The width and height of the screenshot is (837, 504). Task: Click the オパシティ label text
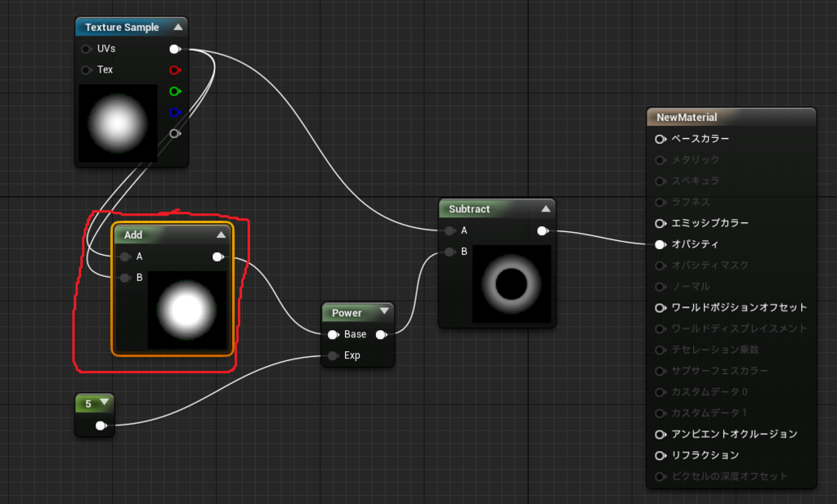pyautogui.click(x=695, y=244)
